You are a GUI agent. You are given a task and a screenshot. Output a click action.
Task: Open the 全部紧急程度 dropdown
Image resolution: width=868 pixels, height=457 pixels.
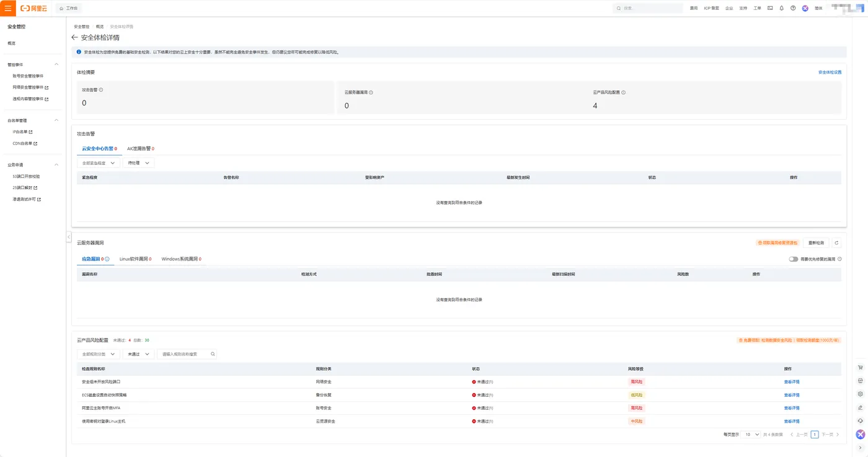pyautogui.click(x=99, y=163)
